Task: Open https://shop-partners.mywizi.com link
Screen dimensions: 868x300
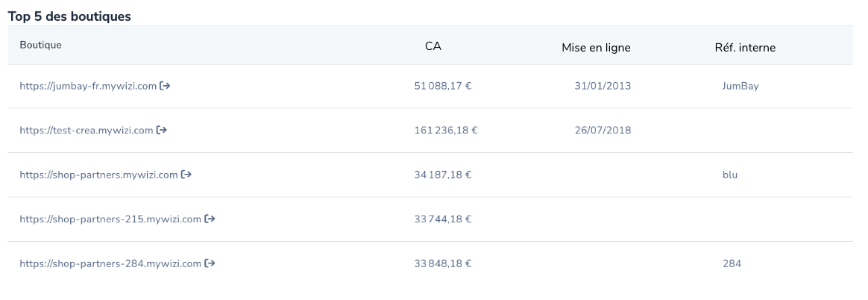Action: point(98,175)
